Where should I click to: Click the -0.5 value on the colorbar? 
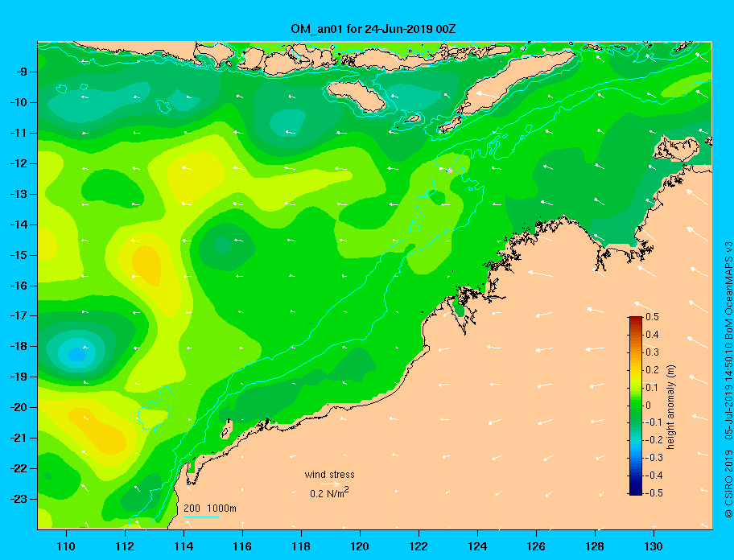(654, 493)
